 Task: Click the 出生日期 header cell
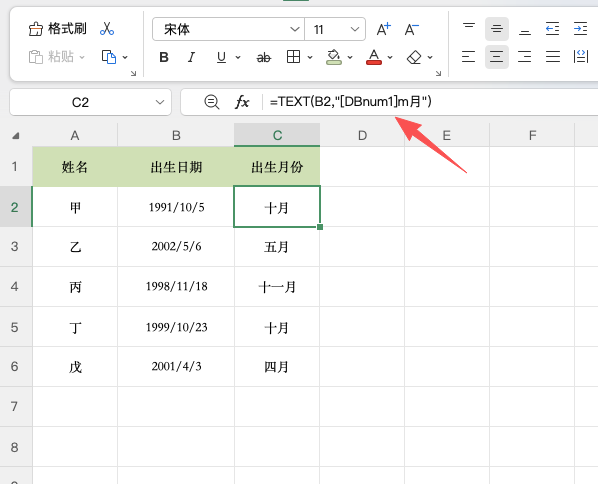[176, 167]
